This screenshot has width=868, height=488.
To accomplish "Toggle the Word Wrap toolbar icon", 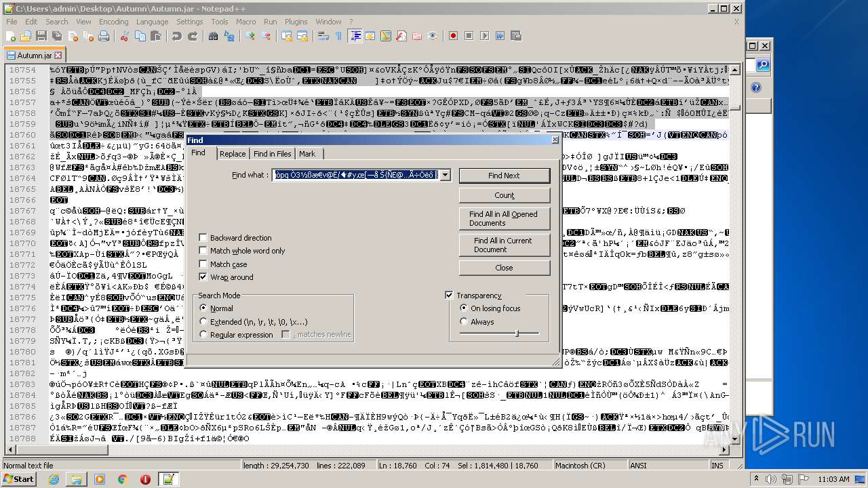I will point(323,36).
